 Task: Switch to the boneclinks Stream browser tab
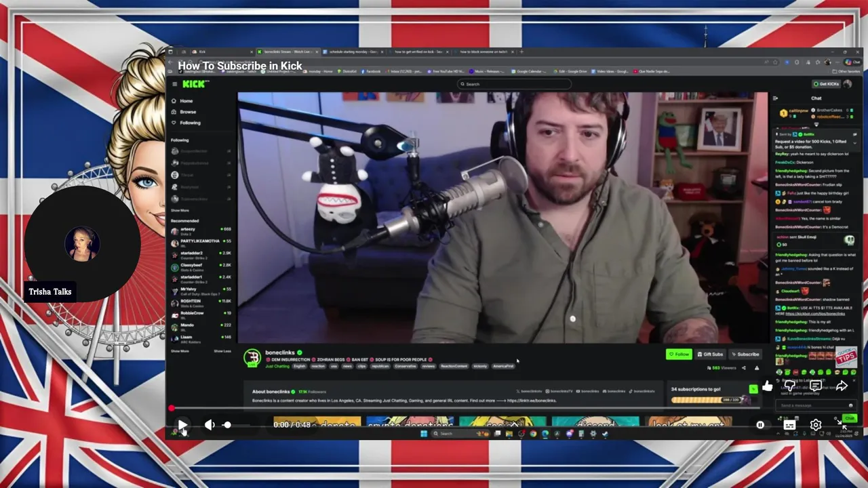287,52
